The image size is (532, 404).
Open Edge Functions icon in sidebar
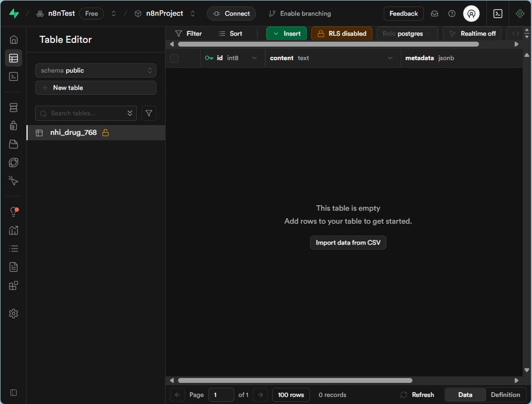(x=14, y=162)
